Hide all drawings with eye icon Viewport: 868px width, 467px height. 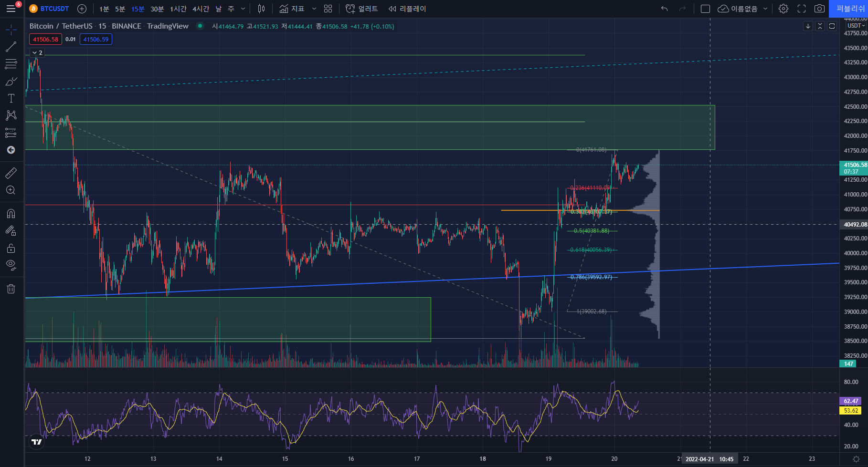11,265
